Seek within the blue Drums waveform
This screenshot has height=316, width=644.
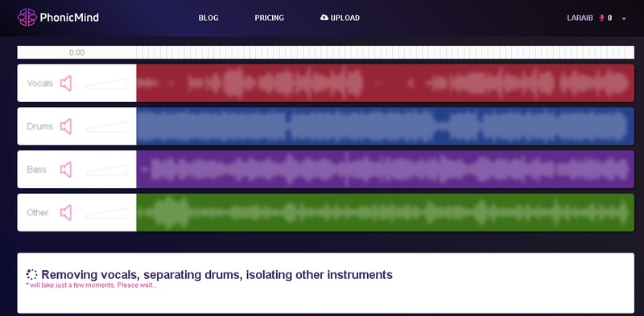point(386,126)
